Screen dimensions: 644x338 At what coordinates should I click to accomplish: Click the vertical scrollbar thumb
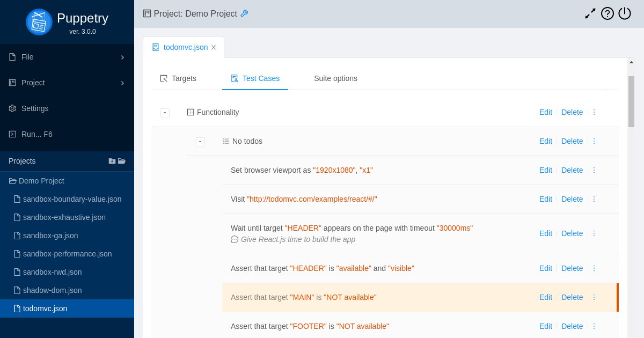[x=631, y=101]
